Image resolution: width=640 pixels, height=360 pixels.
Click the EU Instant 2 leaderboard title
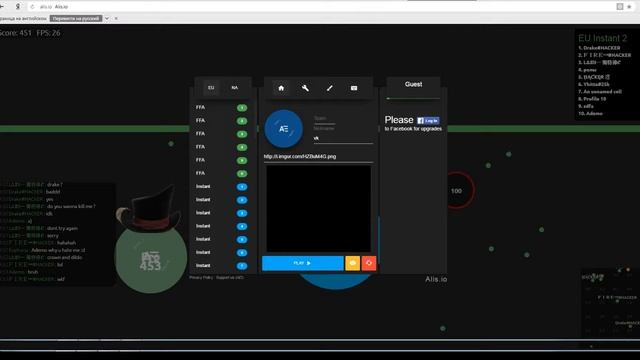point(602,38)
